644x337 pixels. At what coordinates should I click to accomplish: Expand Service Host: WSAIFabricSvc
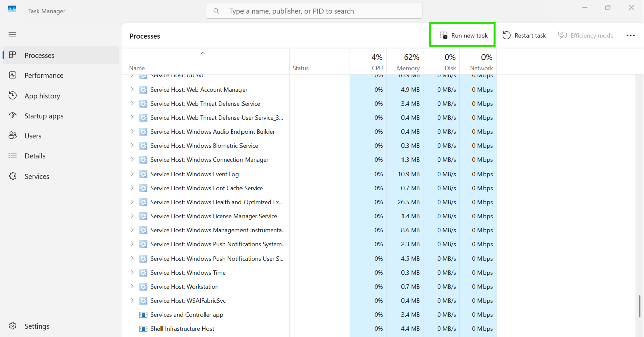coord(132,300)
